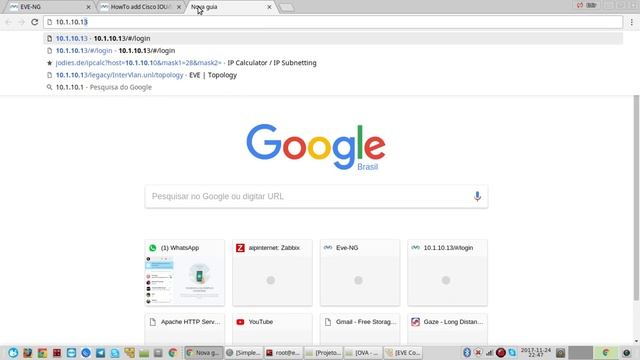Launch Telegram from the taskbar
Screen dimensions: 640x360
pyautogui.click(x=100, y=353)
